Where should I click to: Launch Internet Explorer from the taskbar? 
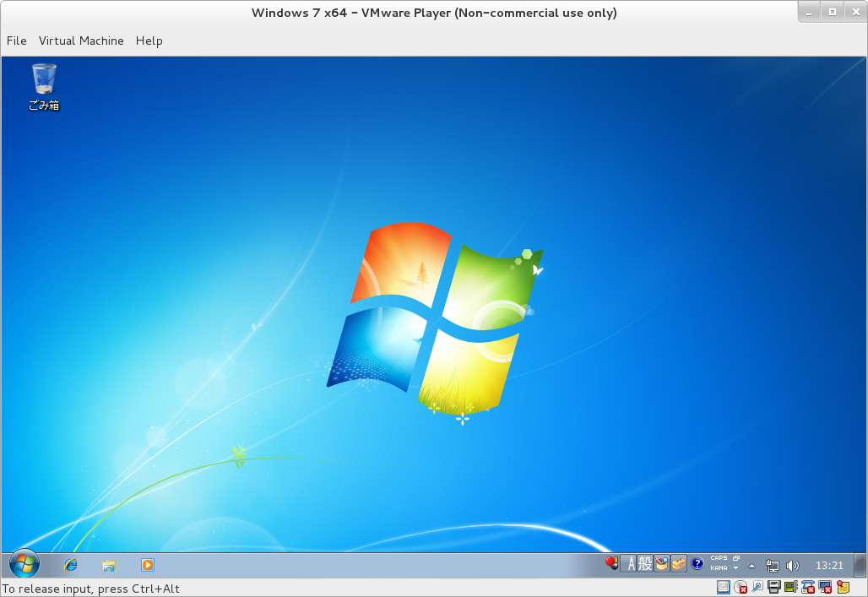[70, 565]
